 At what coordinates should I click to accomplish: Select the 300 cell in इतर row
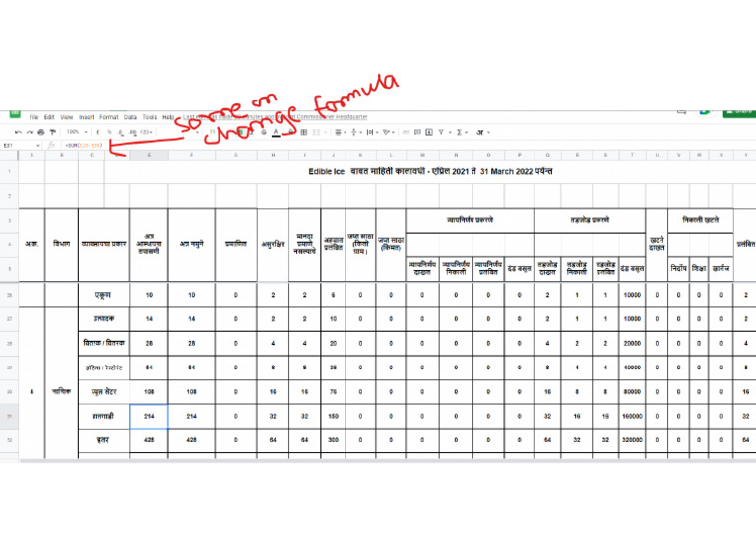[x=333, y=440]
